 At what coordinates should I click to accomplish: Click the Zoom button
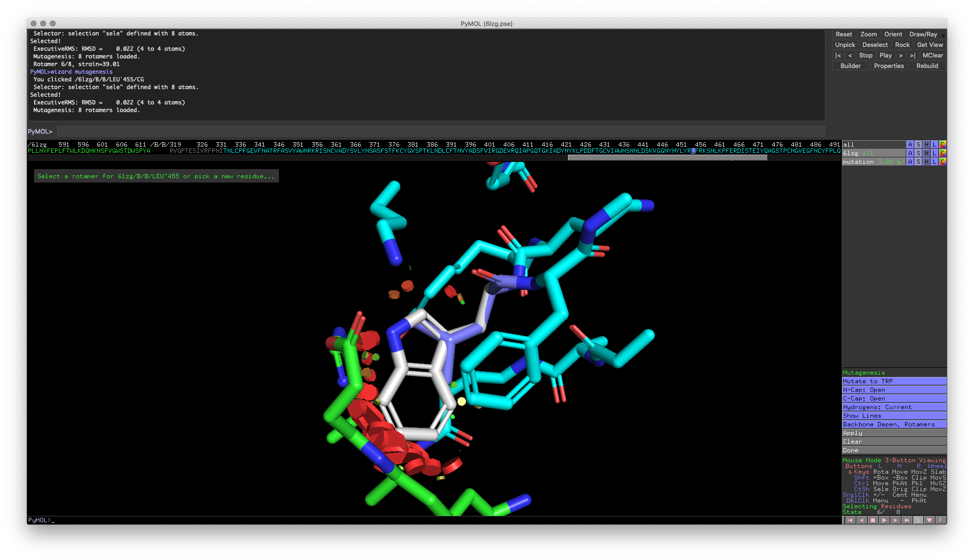(869, 34)
